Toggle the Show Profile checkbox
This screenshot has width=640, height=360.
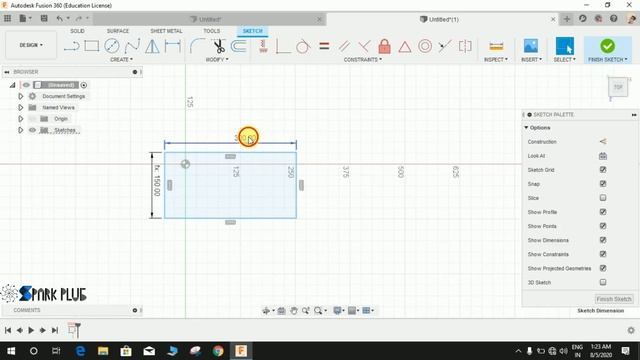click(603, 212)
